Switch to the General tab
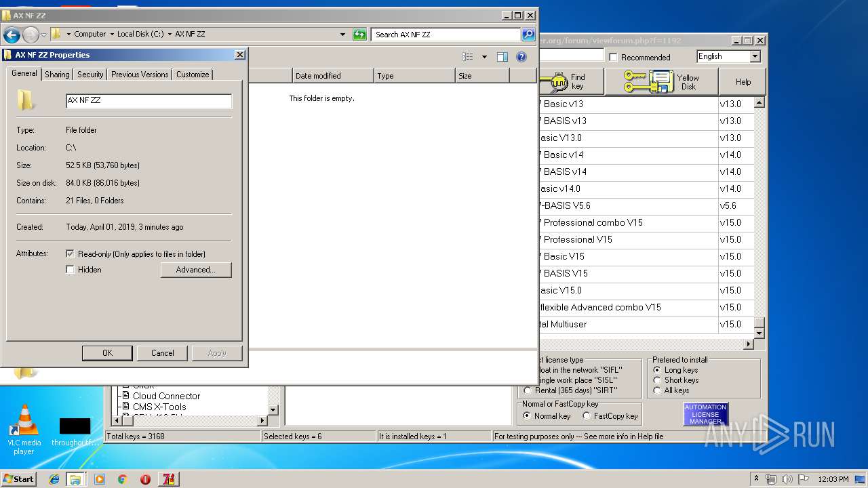Image resolution: width=868 pixels, height=488 pixels. click(x=24, y=73)
